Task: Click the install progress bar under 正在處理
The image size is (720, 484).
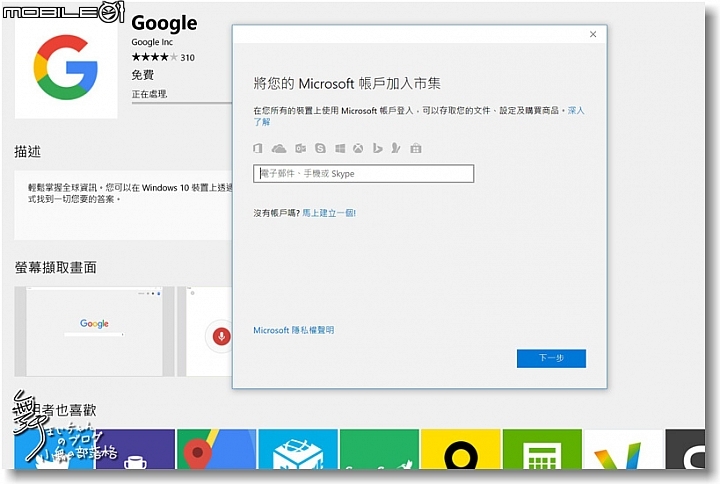Action: tap(182, 102)
